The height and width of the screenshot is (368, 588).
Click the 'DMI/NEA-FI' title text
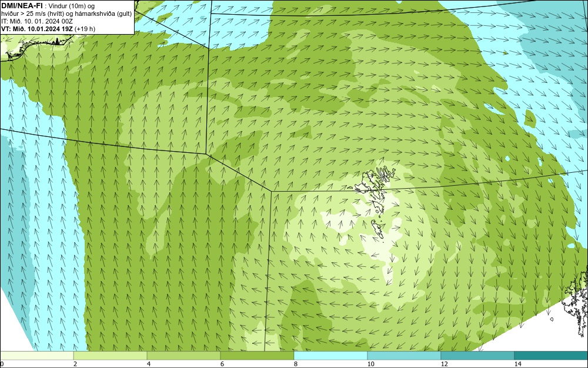coord(22,6)
